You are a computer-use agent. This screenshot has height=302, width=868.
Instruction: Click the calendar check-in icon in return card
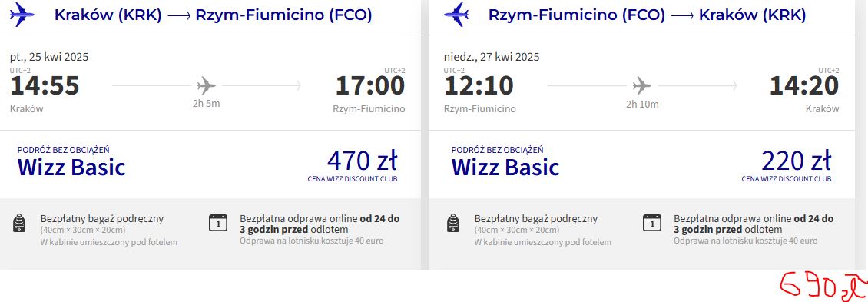coord(652,223)
